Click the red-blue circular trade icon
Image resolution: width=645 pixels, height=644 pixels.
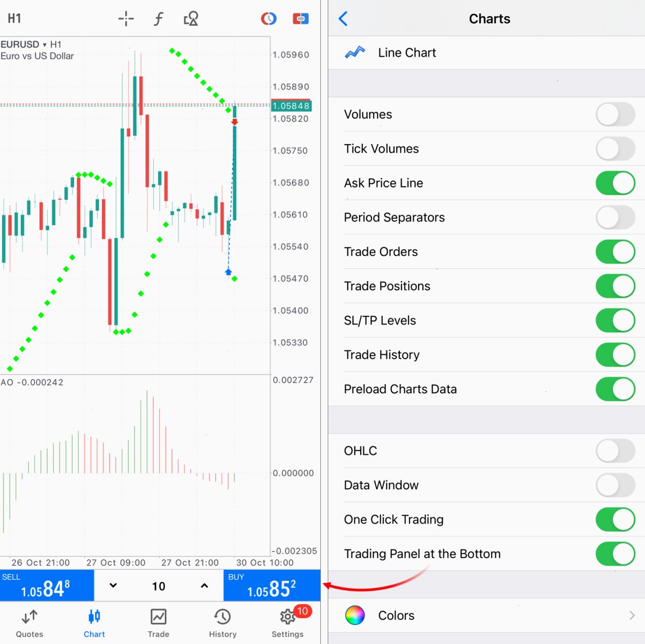[x=269, y=19]
